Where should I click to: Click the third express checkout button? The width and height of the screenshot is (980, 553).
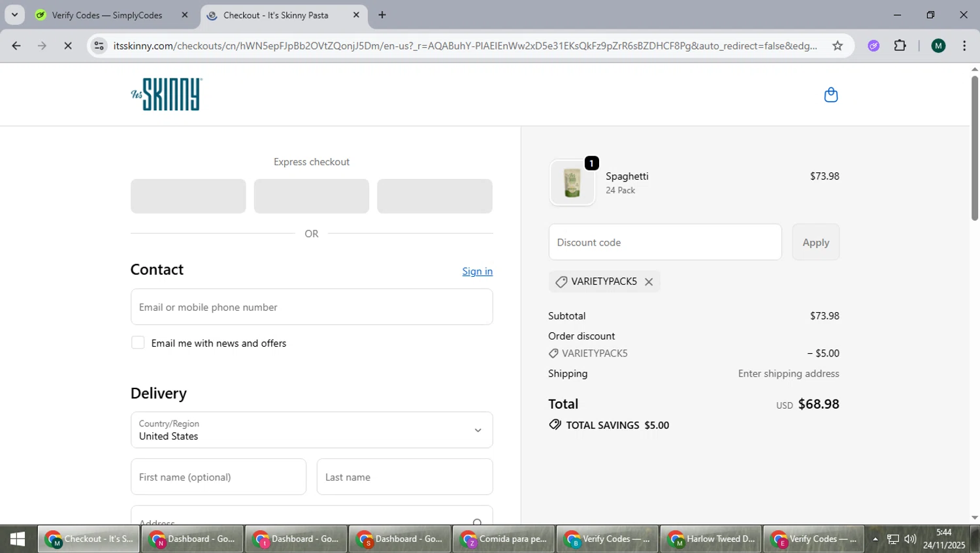pyautogui.click(x=435, y=196)
